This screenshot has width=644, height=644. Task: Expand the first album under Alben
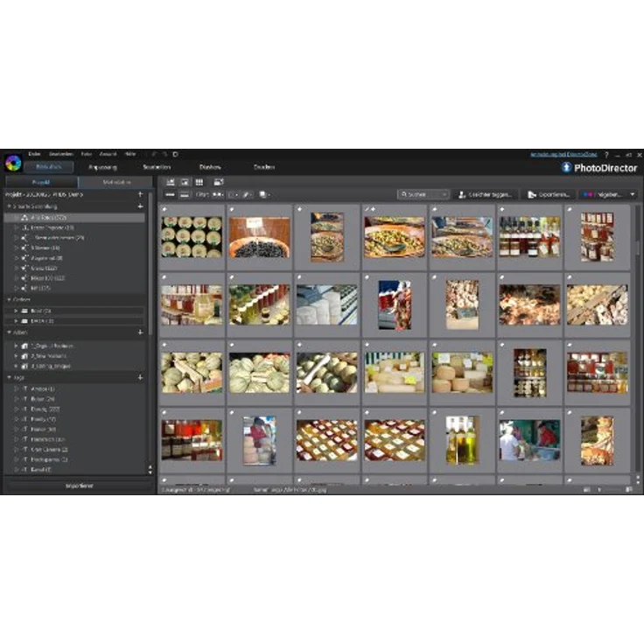click(x=16, y=346)
